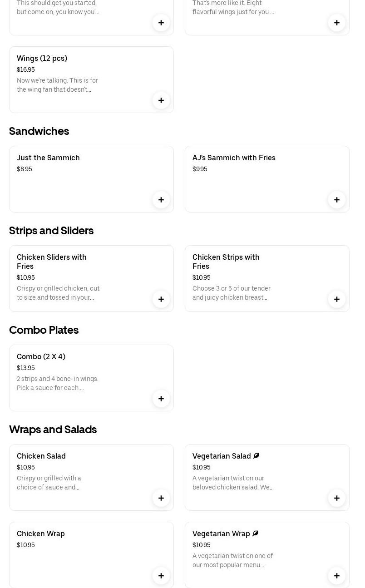This screenshot has height=588, width=365.
Task: Add Combo (2 X 4) plate
Action: click(161, 399)
